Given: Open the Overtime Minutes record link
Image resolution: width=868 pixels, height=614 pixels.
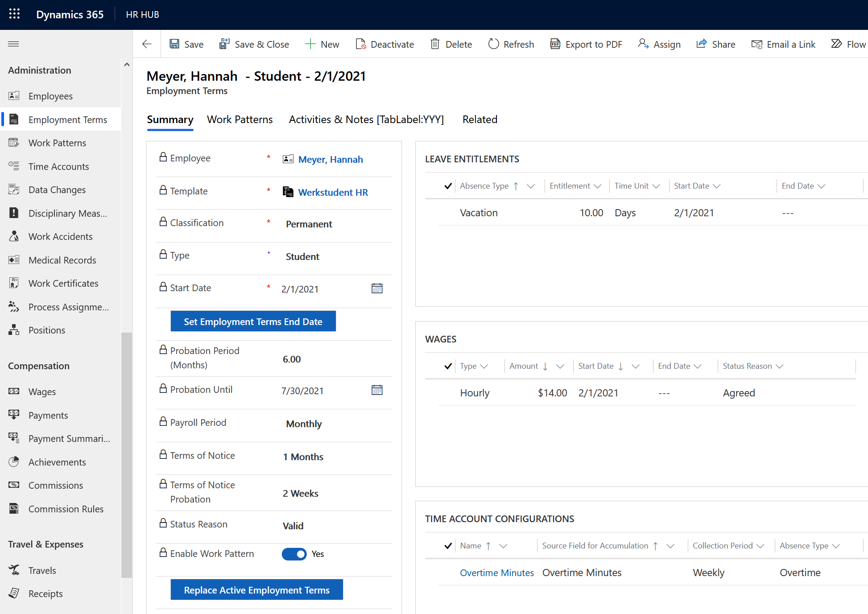Looking at the screenshot, I should 497,573.
